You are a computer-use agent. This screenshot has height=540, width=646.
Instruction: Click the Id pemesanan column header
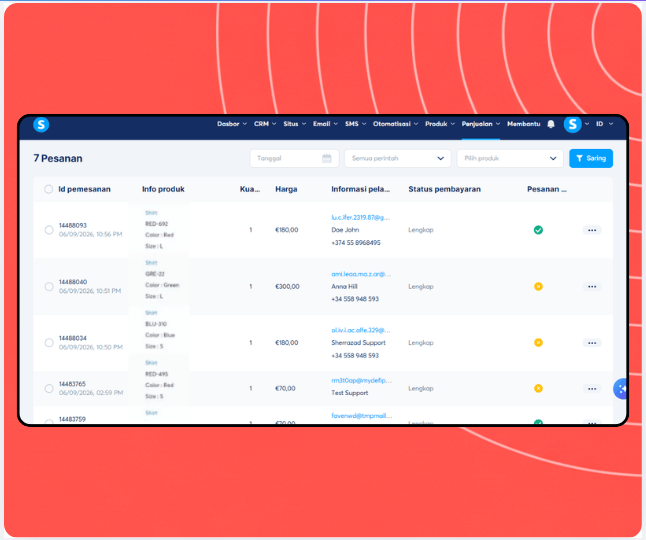pyautogui.click(x=84, y=189)
